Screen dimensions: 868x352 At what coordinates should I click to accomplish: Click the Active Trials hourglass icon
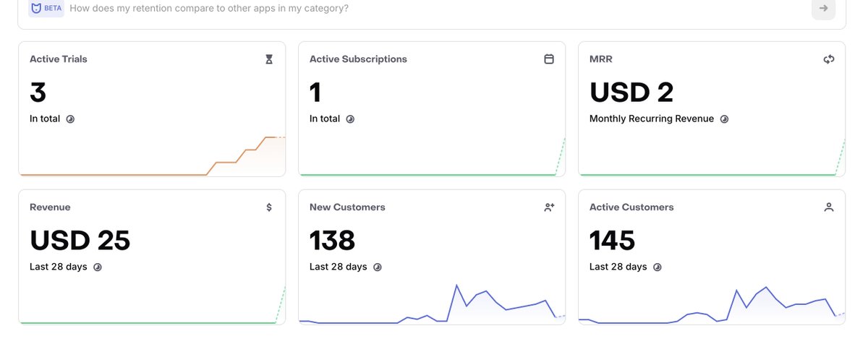(x=269, y=59)
